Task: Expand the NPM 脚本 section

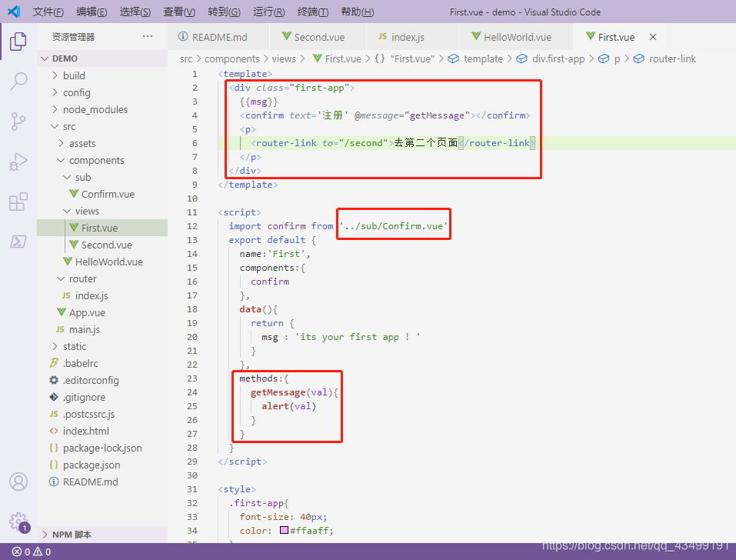Action: [x=102, y=534]
